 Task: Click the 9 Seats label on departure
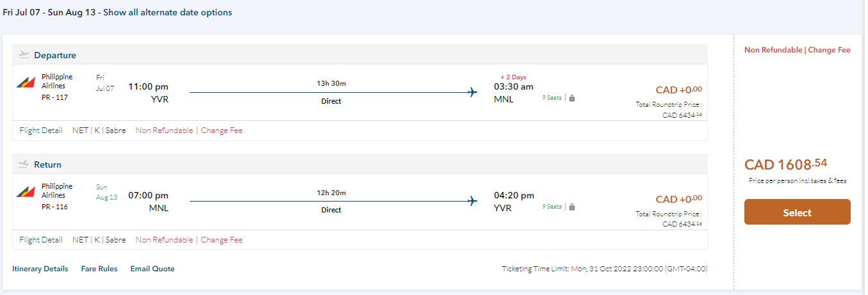point(552,98)
